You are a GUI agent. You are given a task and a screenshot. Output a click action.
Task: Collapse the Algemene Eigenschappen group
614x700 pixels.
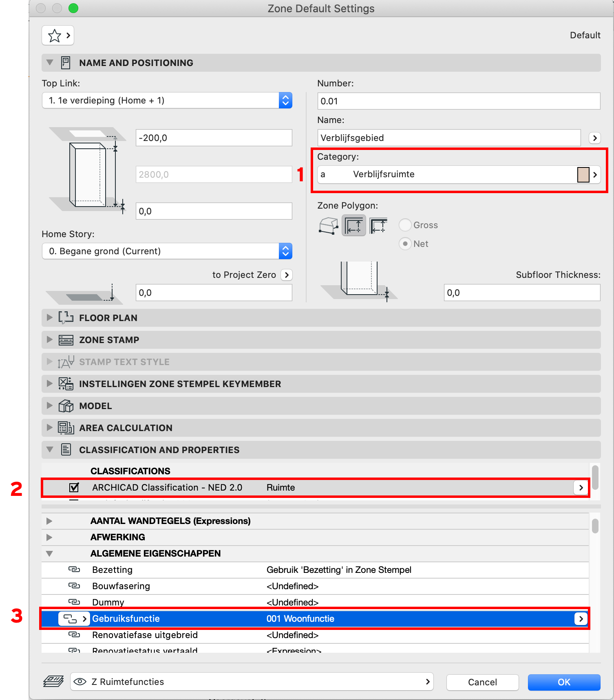point(49,554)
